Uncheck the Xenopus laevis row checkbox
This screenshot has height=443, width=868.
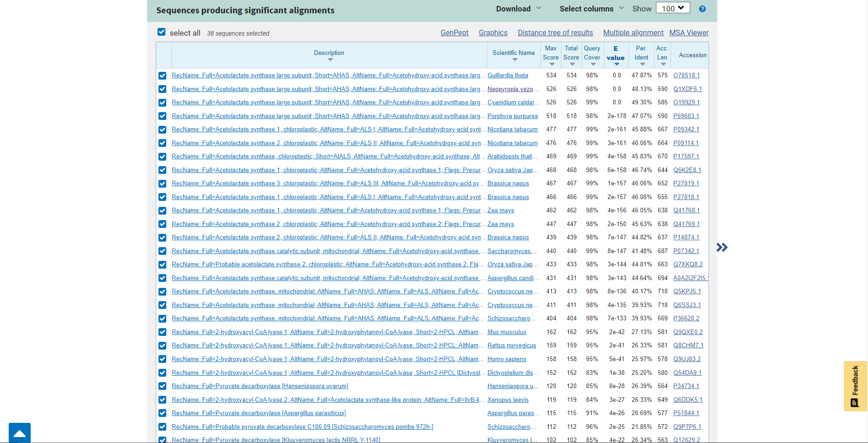162,400
